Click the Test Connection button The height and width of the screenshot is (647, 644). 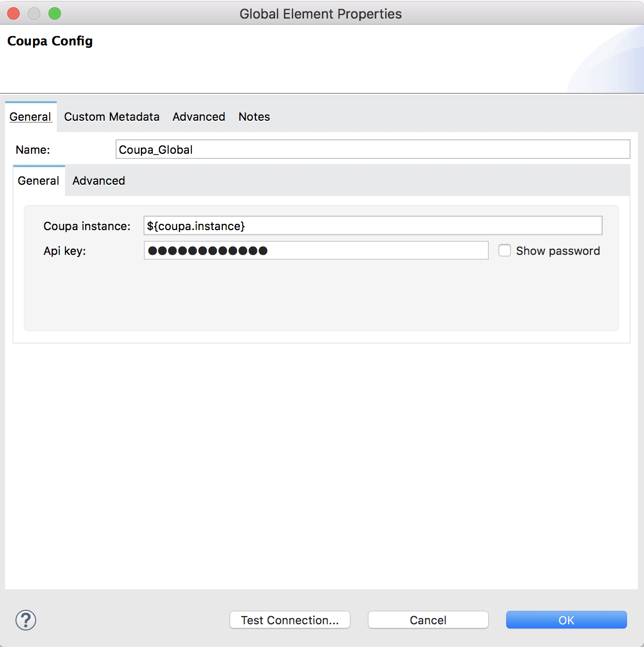click(x=290, y=620)
